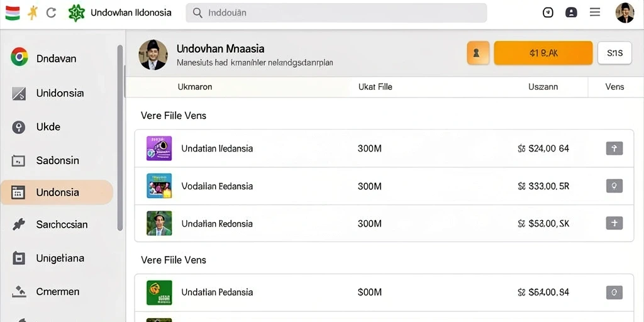Click the refresh icon in top bar
Screen dimensions: 644x322
51,13
